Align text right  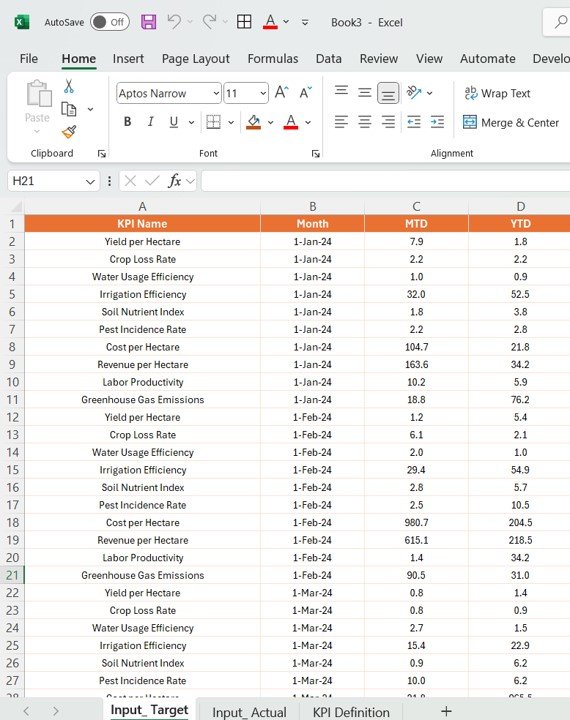coord(388,122)
